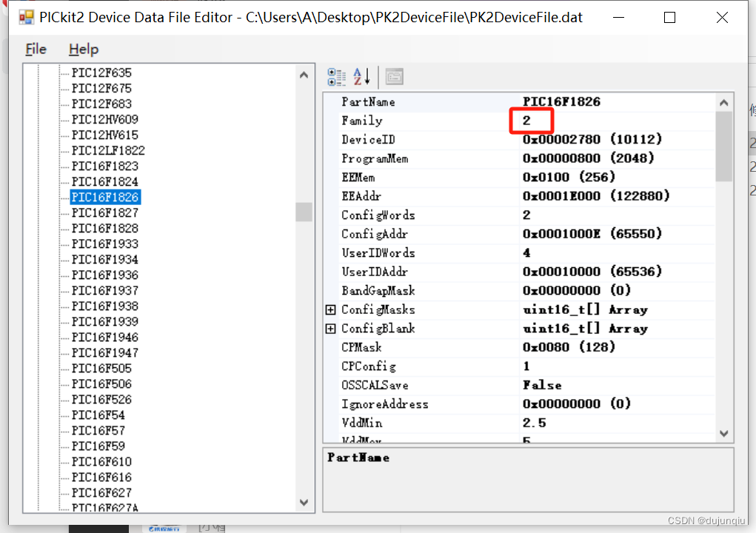Select PIC16F1936 in device tree
Screen dimensions: 756x533
(104, 275)
